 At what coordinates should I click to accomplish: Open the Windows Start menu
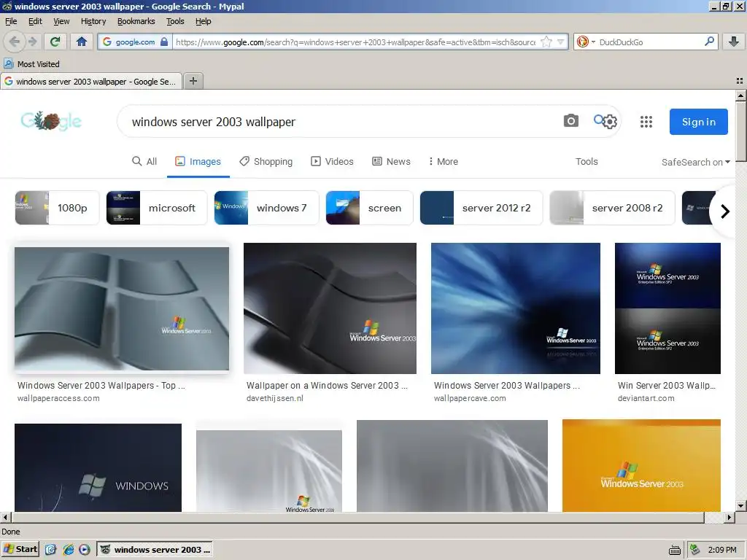20,549
